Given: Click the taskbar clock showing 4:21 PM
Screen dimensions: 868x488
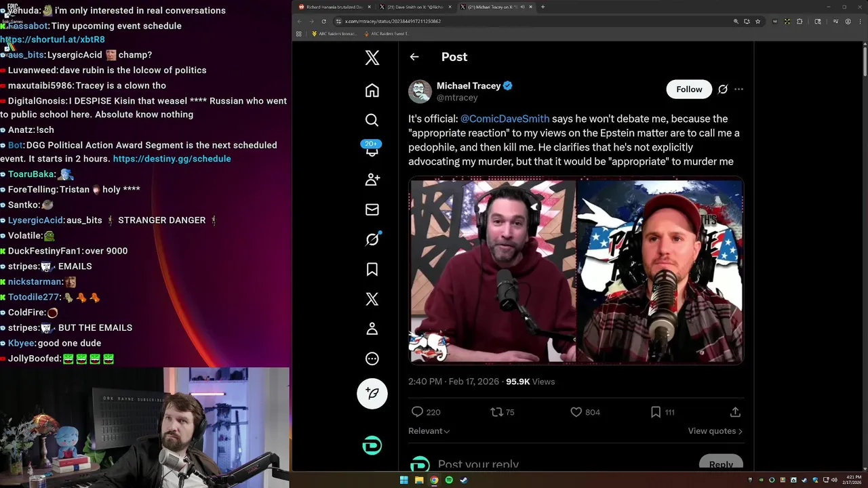Looking at the screenshot, I should pos(853,480).
